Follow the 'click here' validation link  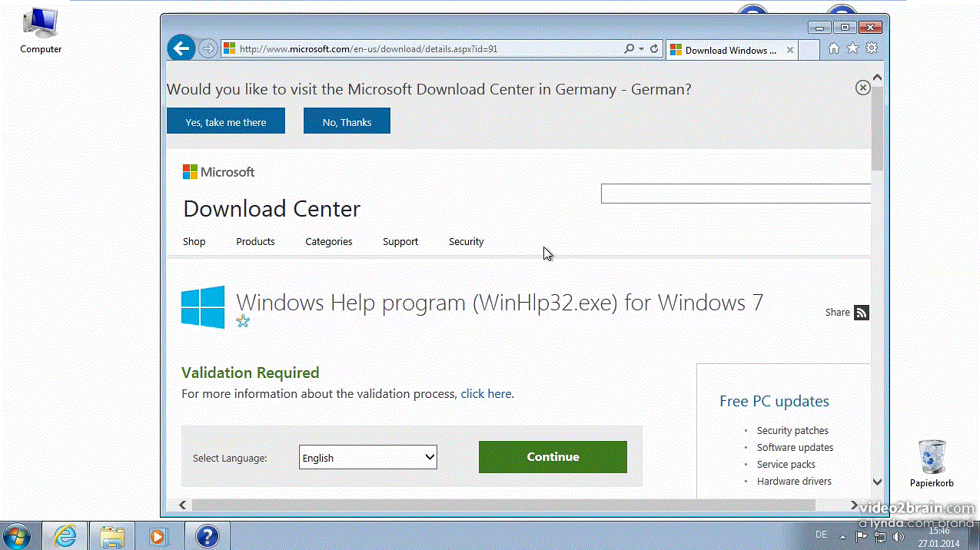(x=486, y=393)
